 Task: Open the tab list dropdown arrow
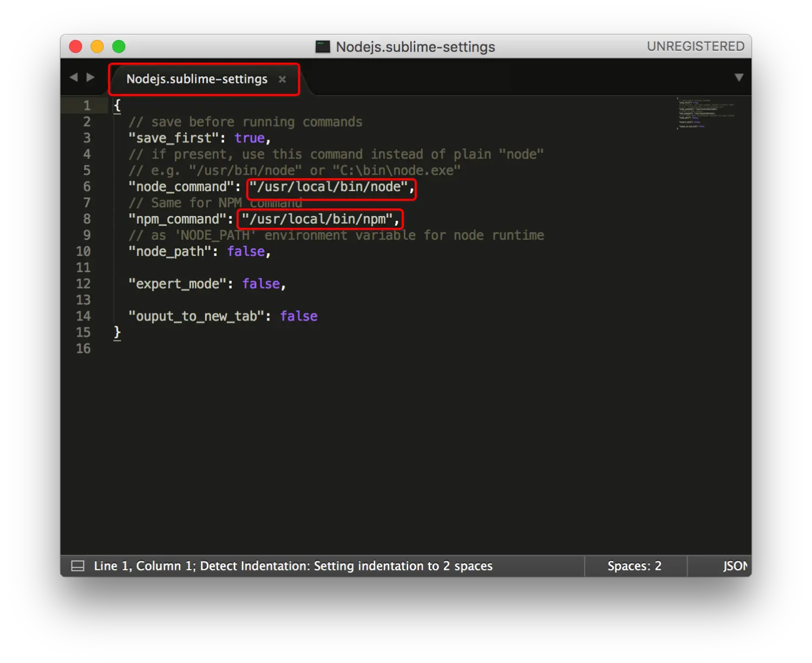click(x=739, y=77)
